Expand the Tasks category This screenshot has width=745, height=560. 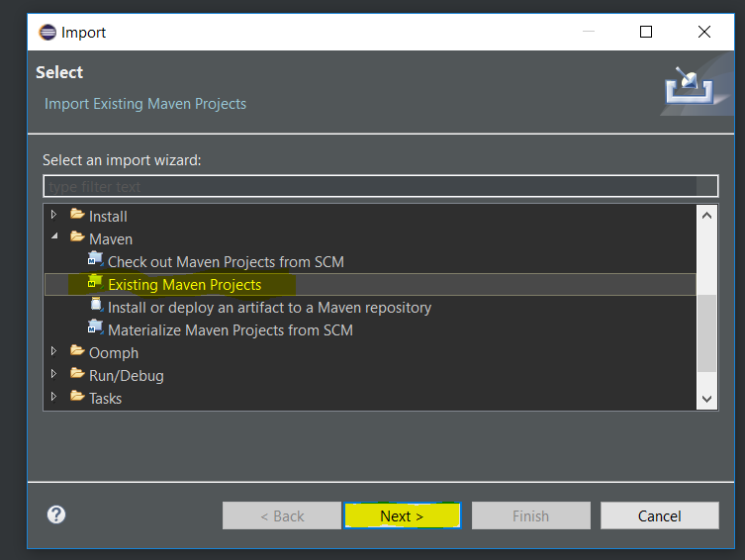pos(53,397)
